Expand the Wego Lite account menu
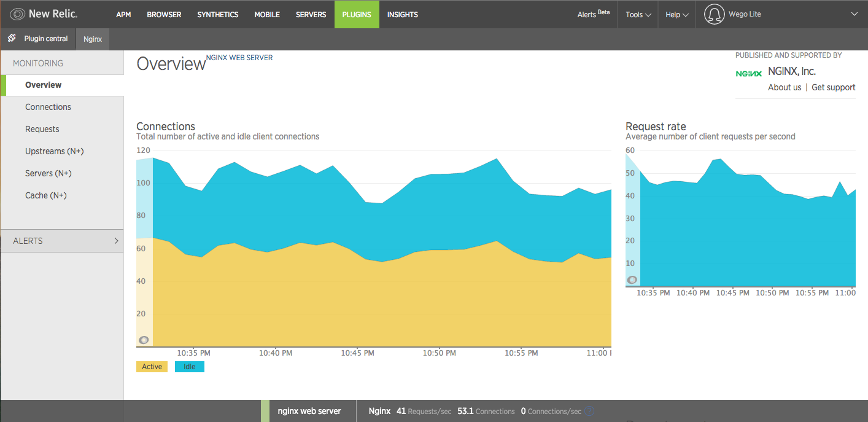This screenshot has height=422, width=868. (854, 14)
